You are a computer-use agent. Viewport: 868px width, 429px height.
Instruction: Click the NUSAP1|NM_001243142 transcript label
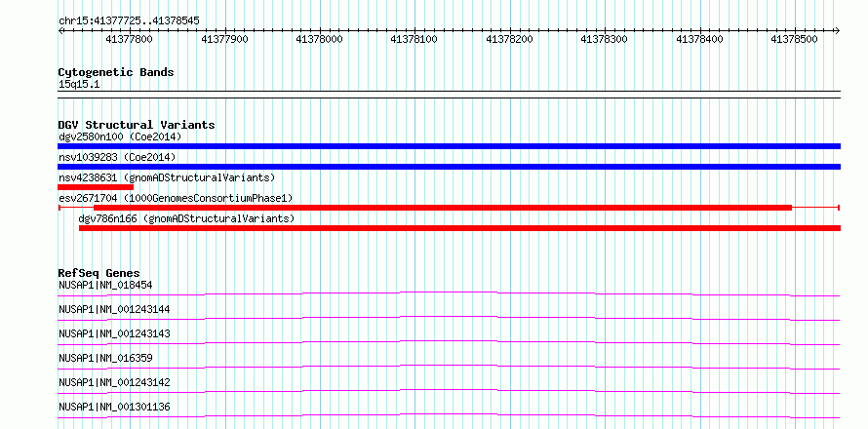pyautogui.click(x=114, y=382)
